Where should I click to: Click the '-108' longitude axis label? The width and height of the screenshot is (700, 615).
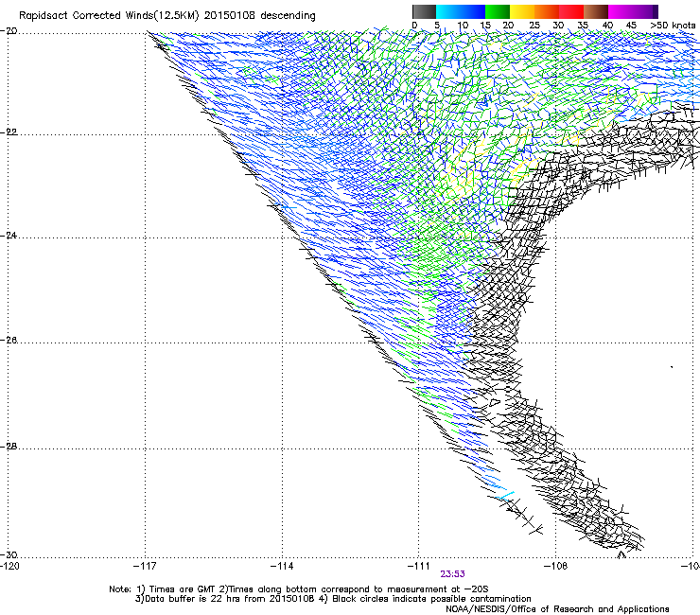pos(556,567)
